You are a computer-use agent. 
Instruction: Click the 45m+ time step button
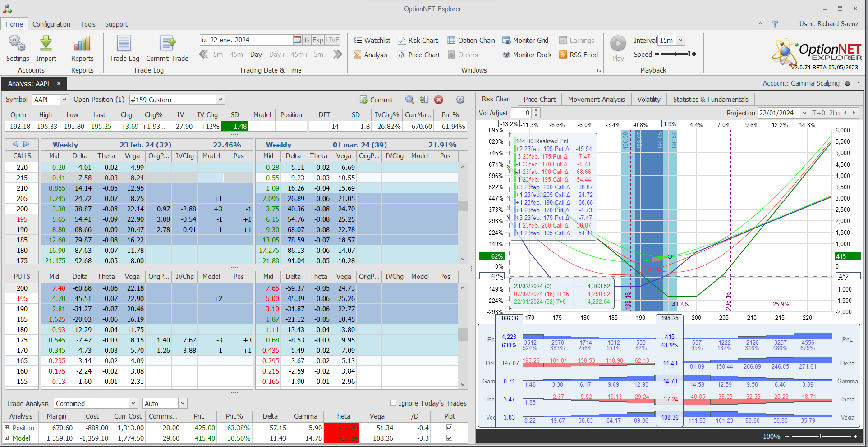299,55
